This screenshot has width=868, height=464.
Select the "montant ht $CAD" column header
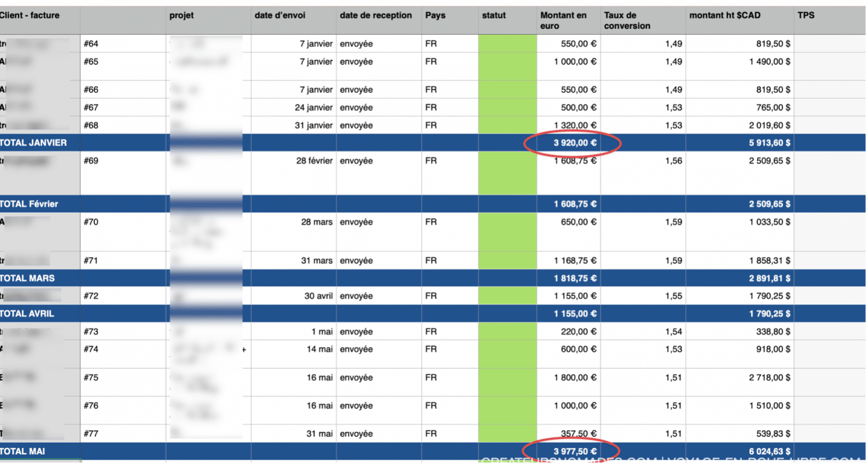[724, 16]
